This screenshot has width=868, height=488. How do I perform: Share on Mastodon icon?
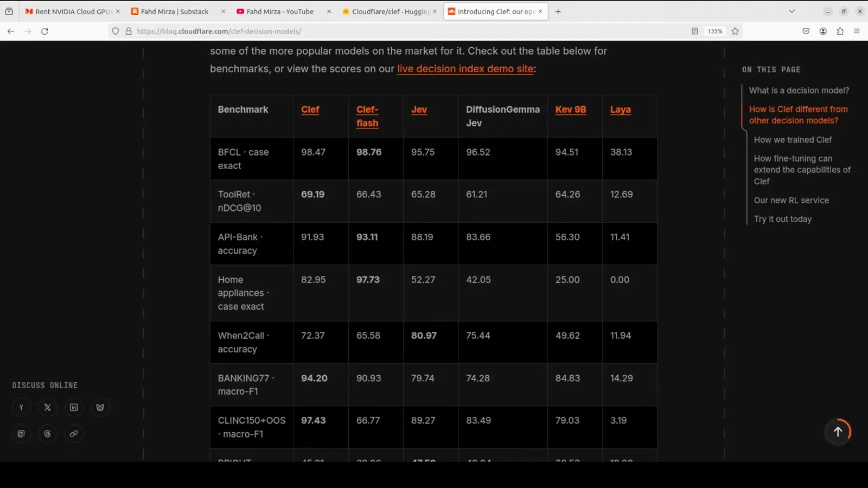(x=21, y=434)
